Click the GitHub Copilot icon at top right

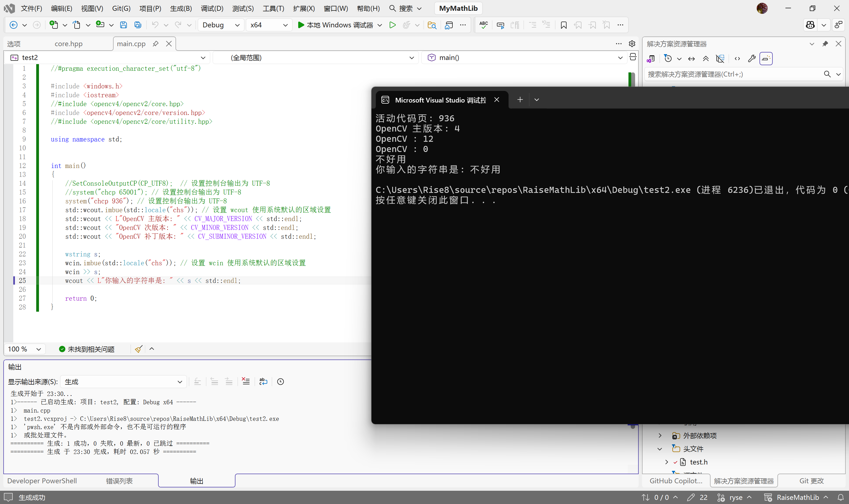[810, 25]
